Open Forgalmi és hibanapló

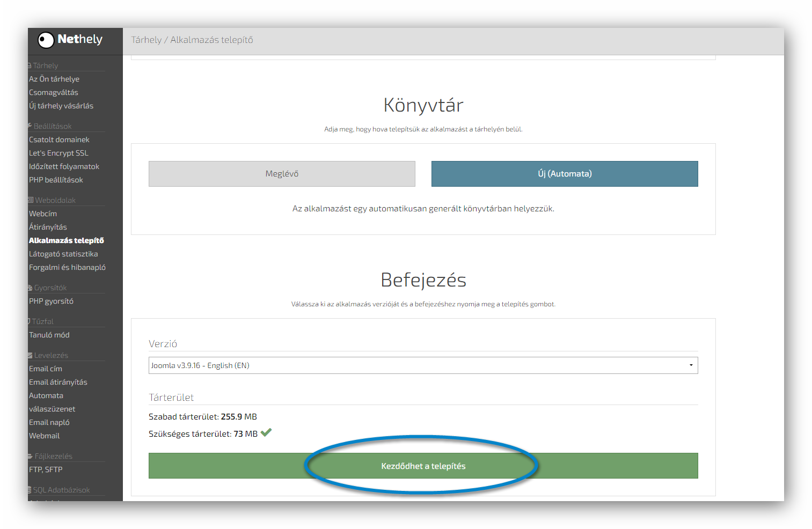pyautogui.click(x=67, y=267)
